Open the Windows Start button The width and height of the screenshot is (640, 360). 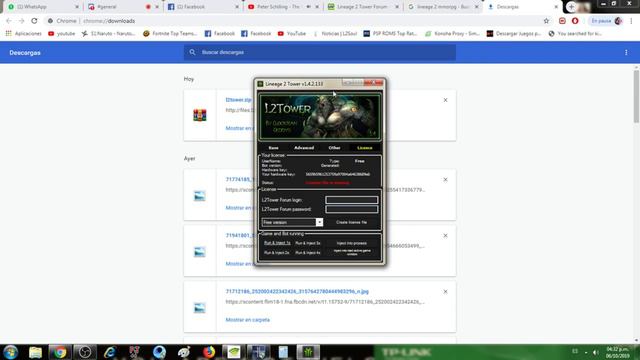(10, 352)
